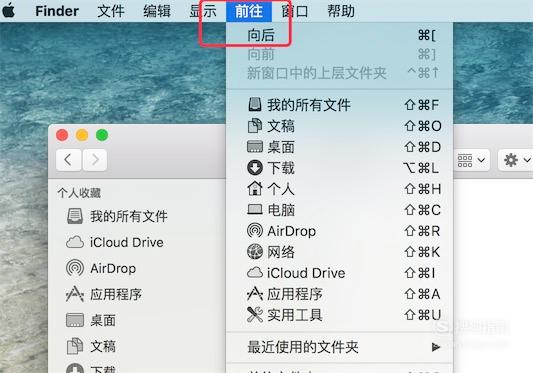Viewport: 533px width, 373px height.
Task: Open the view arrangement dropdown
Action: click(471, 160)
